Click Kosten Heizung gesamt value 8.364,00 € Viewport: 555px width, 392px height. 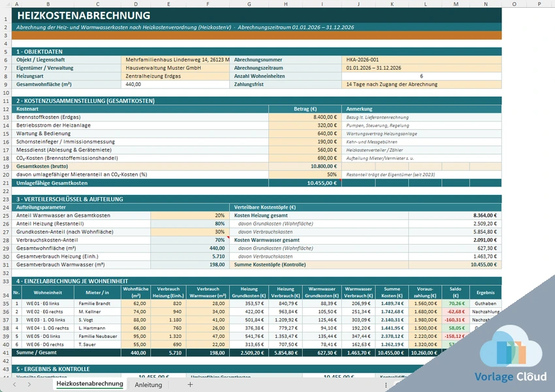455,215
